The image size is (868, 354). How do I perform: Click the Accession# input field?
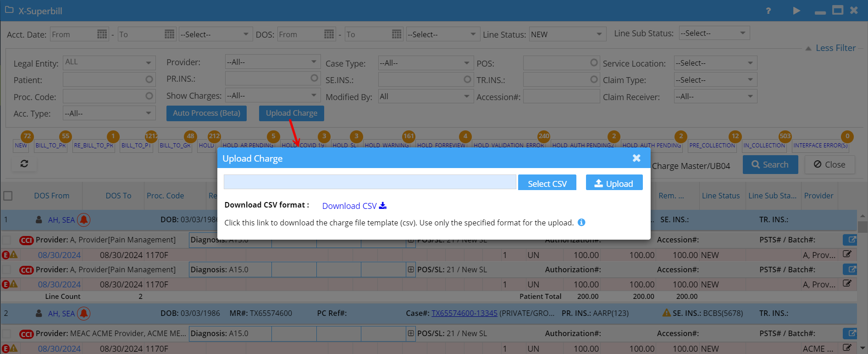(x=561, y=96)
